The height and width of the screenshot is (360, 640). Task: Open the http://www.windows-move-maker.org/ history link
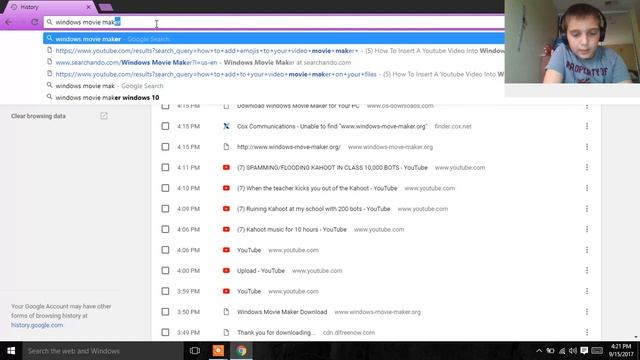[289, 147]
